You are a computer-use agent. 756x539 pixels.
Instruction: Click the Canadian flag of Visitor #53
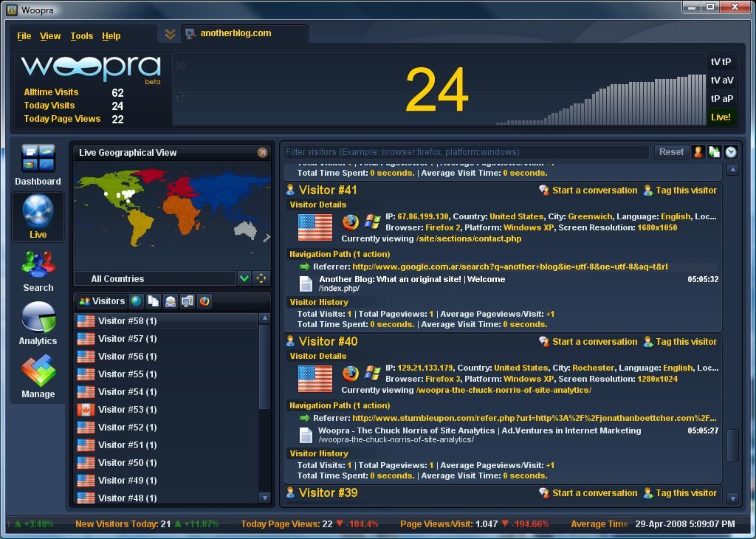click(x=86, y=409)
